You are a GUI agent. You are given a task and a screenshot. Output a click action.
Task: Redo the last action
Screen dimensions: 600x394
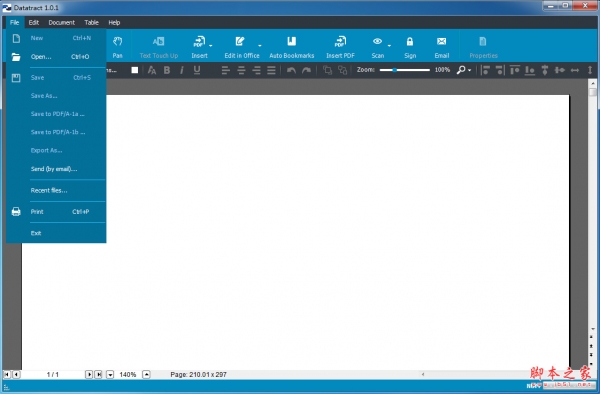click(307, 70)
